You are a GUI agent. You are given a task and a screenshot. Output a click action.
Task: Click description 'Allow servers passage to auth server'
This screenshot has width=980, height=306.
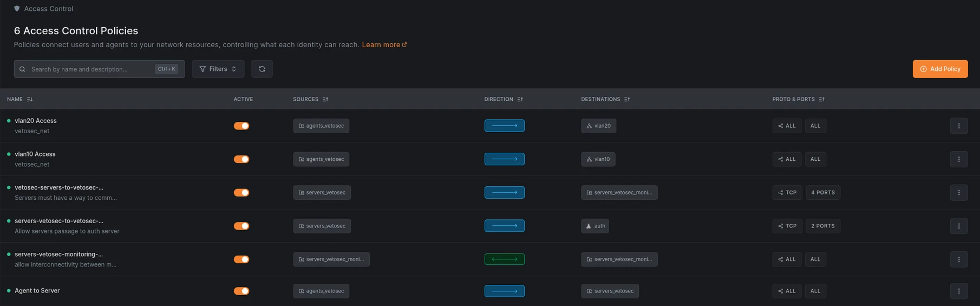tap(67, 231)
